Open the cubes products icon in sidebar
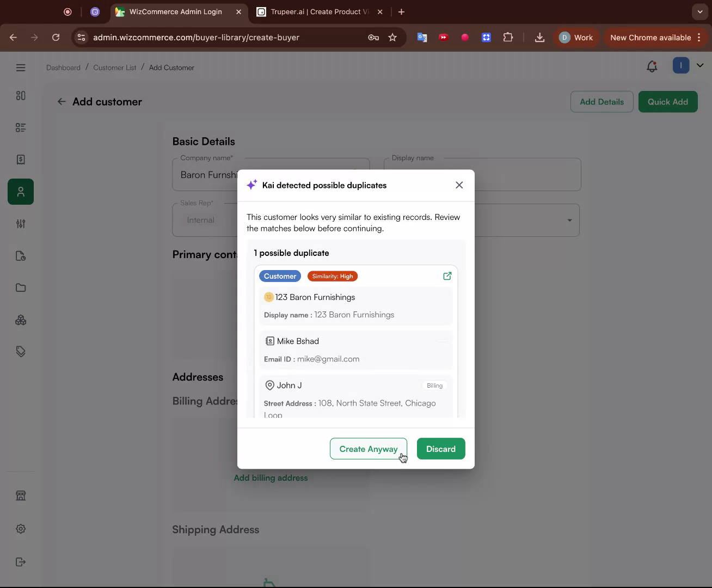Viewport: 712px width, 588px height. point(21,320)
